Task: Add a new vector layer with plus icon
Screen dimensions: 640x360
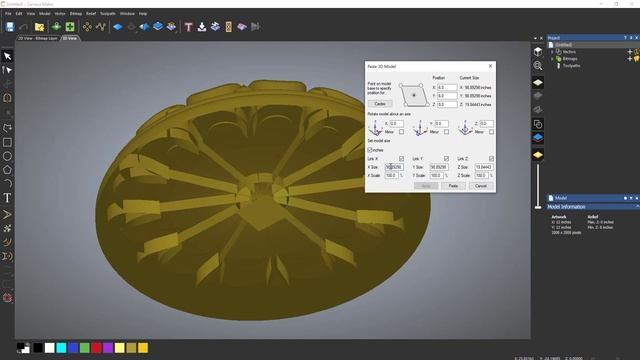Action: click(x=629, y=52)
